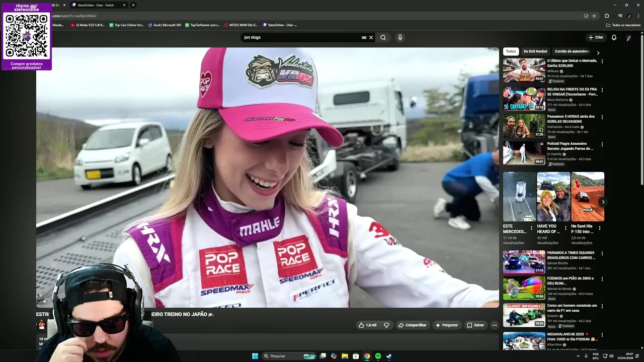Viewport: 644px width, 362px height.
Task: Open ALMOST IMPOSSIBLE F1 car thumbnail
Action: 524,315
